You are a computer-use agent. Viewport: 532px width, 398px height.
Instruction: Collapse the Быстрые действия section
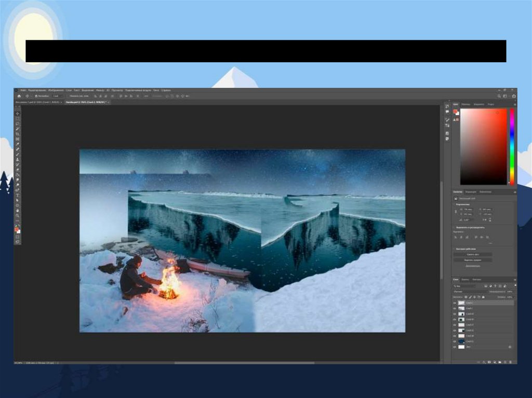(455, 249)
